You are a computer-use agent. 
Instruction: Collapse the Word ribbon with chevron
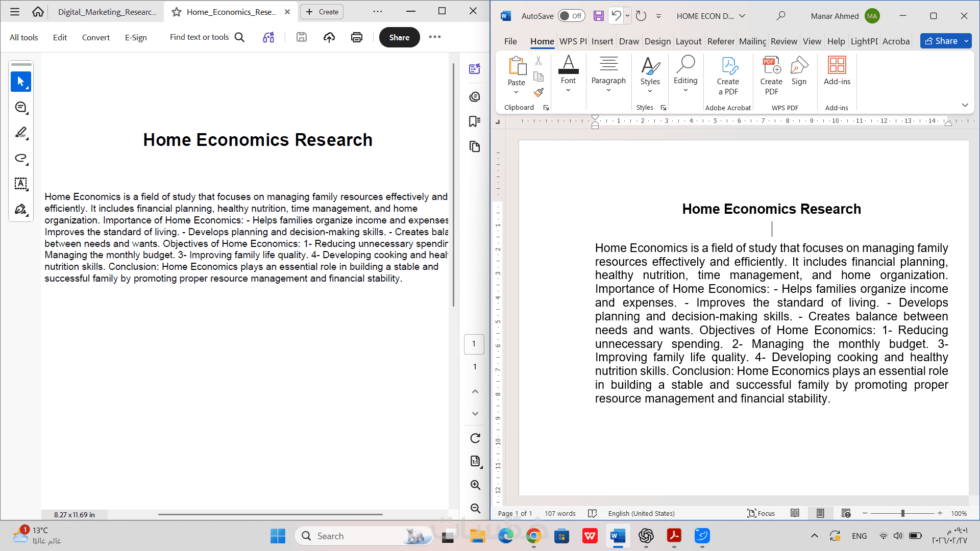(965, 105)
